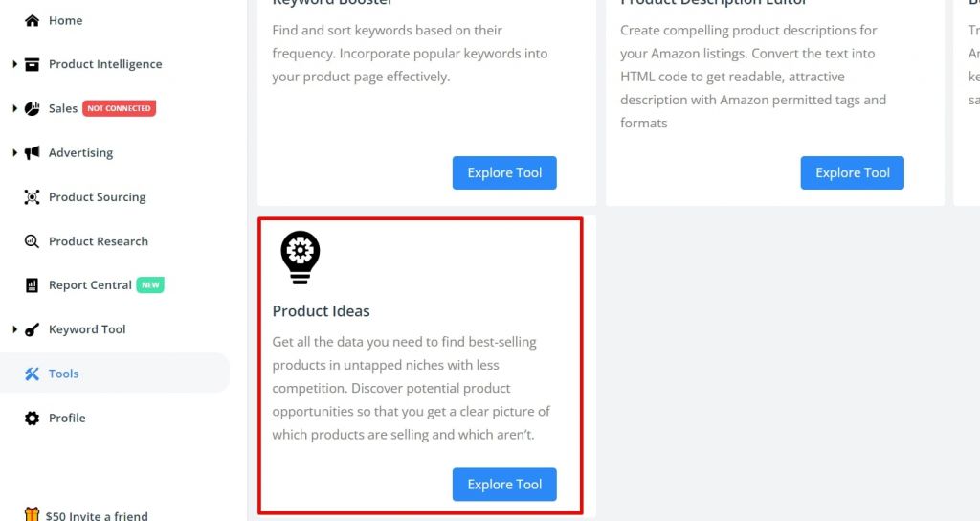Explore the Product Ideas tool
This screenshot has width=980, height=521.
point(504,484)
